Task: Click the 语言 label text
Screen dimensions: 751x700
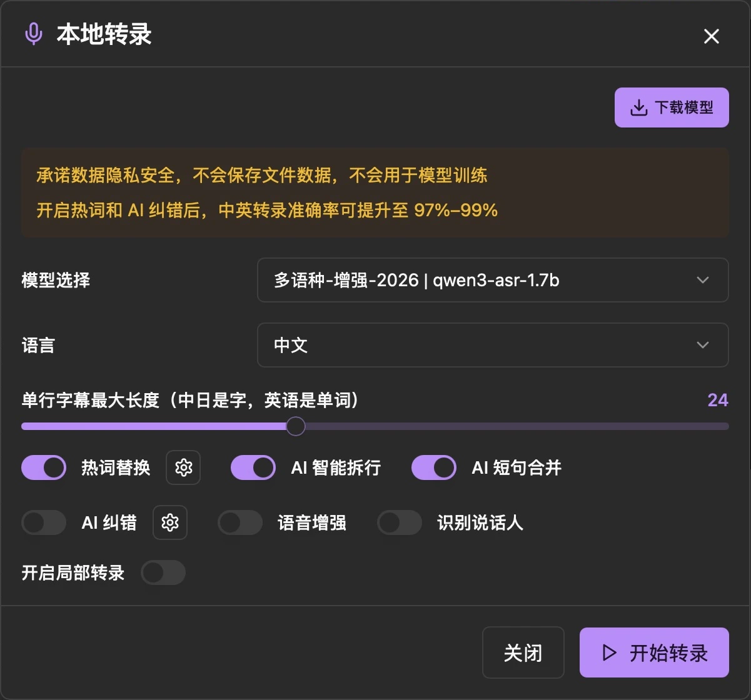Action: pyautogui.click(x=38, y=345)
